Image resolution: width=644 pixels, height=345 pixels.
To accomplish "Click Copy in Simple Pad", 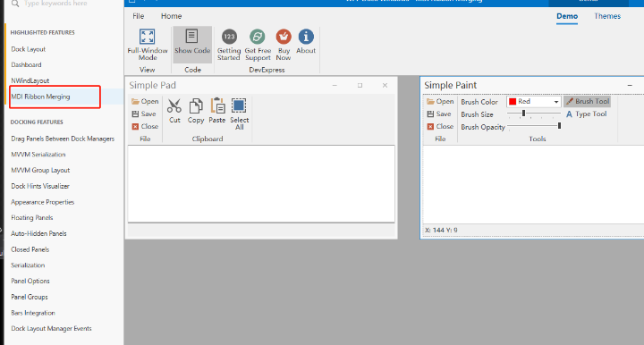I will pyautogui.click(x=196, y=111).
